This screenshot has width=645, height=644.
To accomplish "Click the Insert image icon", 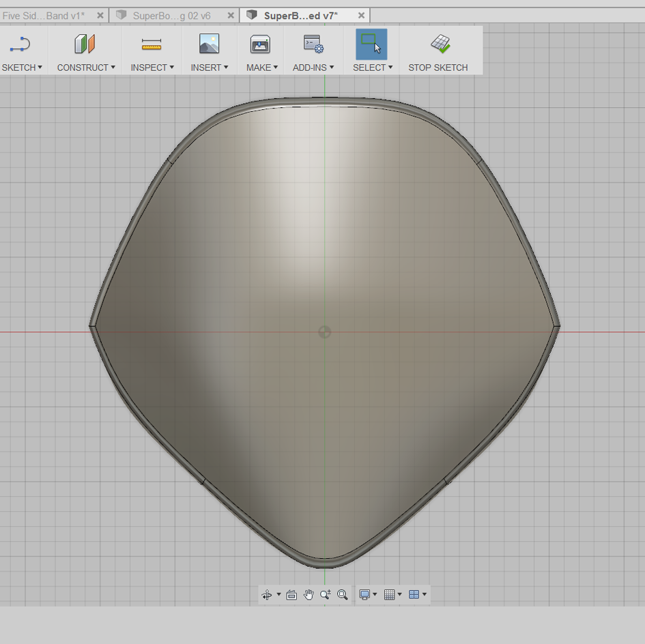I will [209, 44].
